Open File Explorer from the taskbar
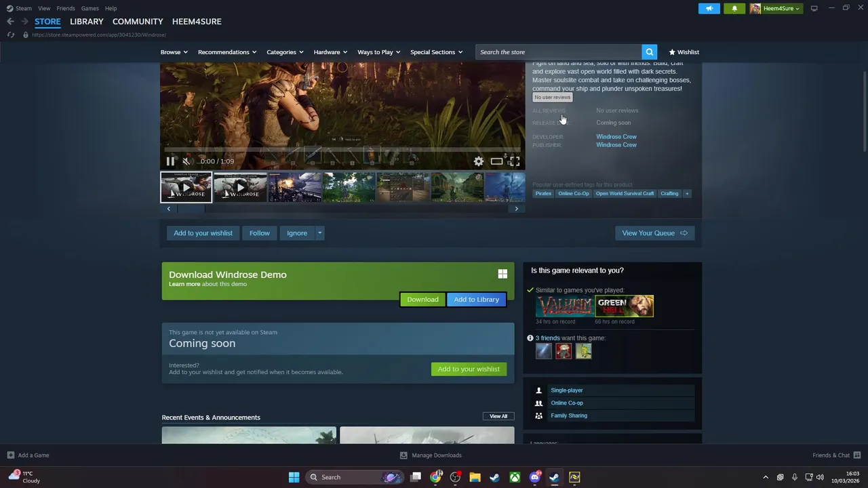 (x=475, y=477)
